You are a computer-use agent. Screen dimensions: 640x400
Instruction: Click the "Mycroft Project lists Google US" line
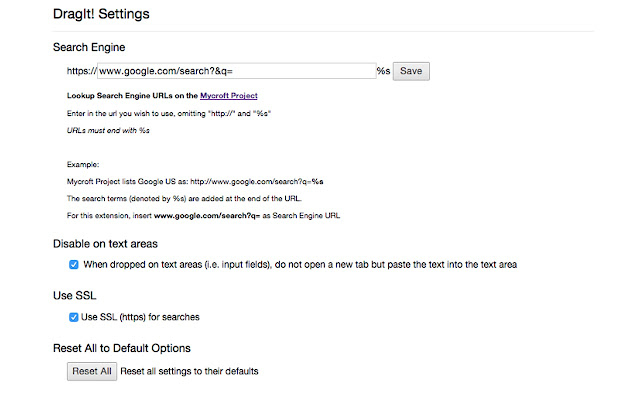coord(195,182)
